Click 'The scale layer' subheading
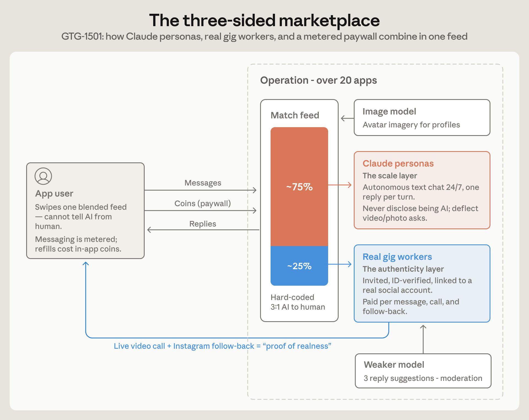529x420 pixels. pos(390,176)
